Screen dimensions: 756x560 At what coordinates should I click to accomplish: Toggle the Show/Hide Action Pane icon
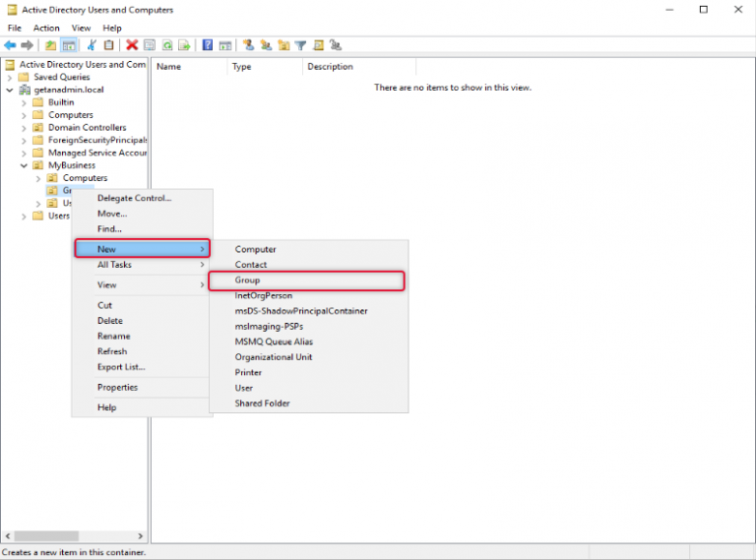click(x=225, y=45)
